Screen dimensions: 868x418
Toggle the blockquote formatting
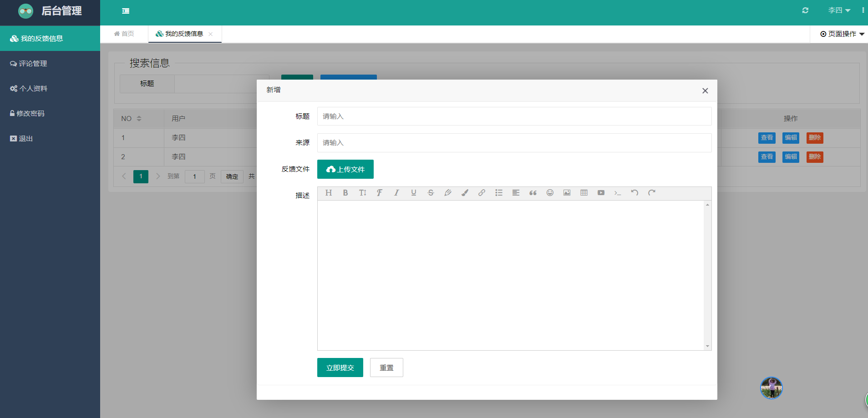533,193
